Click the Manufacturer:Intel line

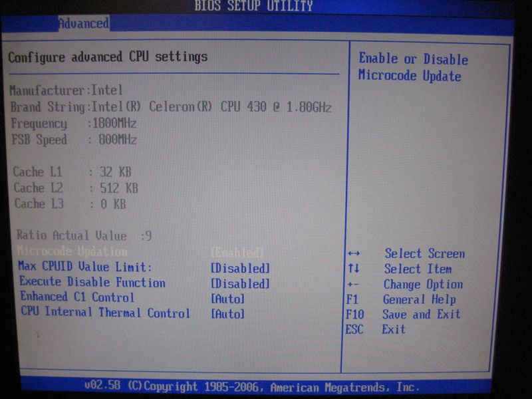pyautogui.click(x=66, y=90)
